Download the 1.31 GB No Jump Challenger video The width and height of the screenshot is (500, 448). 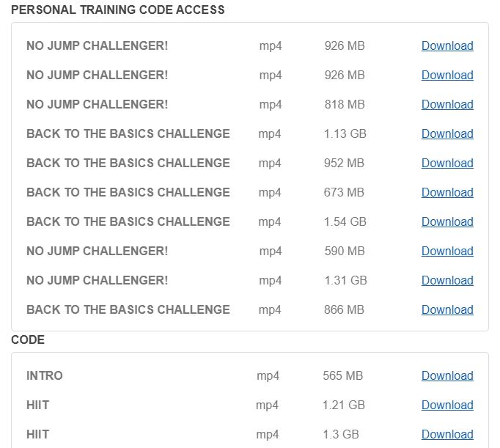pyautogui.click(x=446, y=280)
